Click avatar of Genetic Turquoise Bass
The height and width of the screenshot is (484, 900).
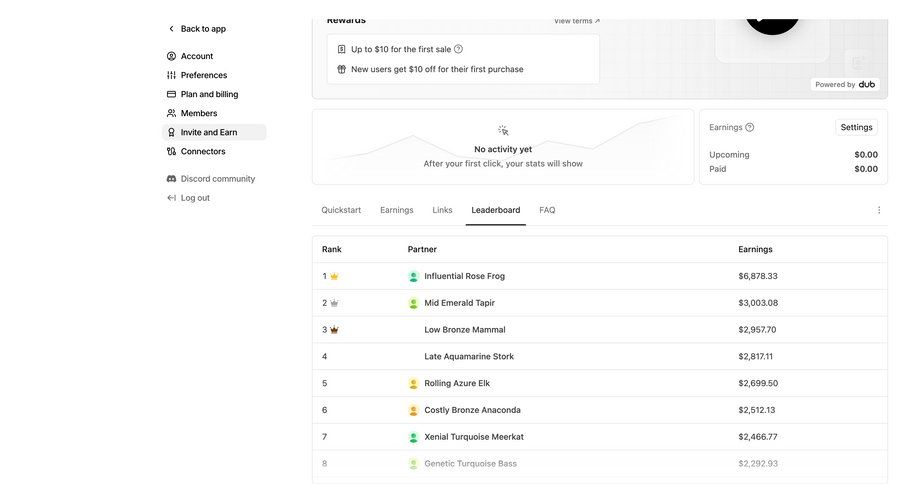413,464
